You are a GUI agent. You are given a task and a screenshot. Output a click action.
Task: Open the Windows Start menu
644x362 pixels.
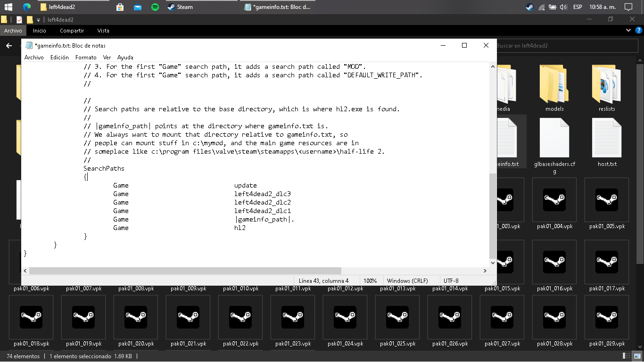pos(8,7)
